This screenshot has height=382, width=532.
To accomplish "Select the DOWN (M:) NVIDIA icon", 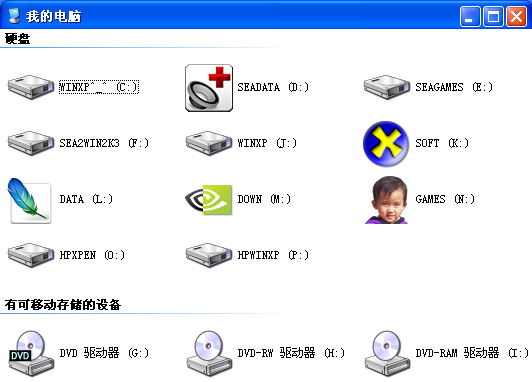I will 209,199.
